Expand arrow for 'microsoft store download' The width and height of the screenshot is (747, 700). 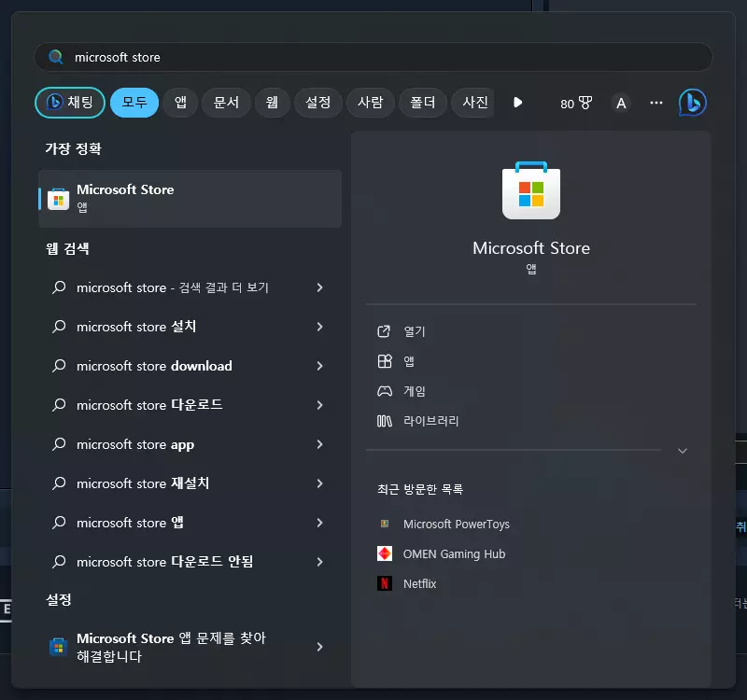(x=319, y=366)
